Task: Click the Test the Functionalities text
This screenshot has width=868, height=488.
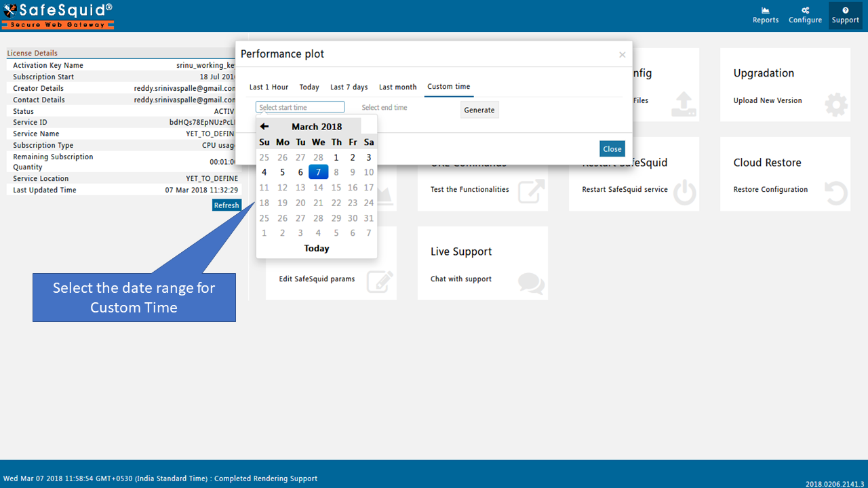Action: coord(470,189)
